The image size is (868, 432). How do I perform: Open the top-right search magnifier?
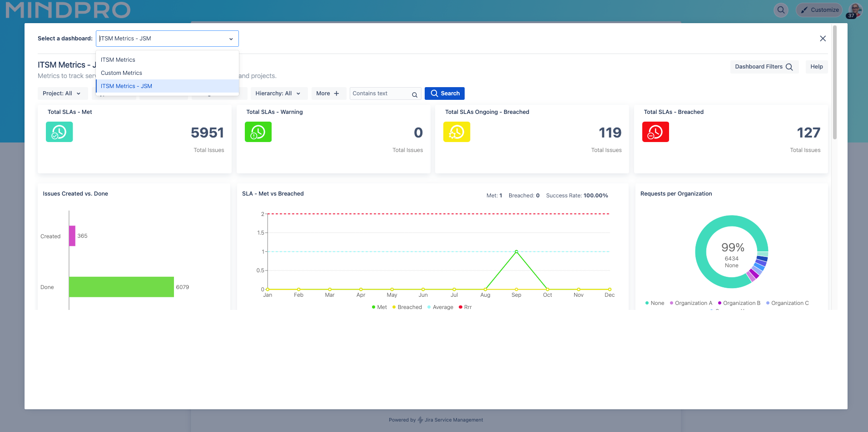(x=781, y=10)
